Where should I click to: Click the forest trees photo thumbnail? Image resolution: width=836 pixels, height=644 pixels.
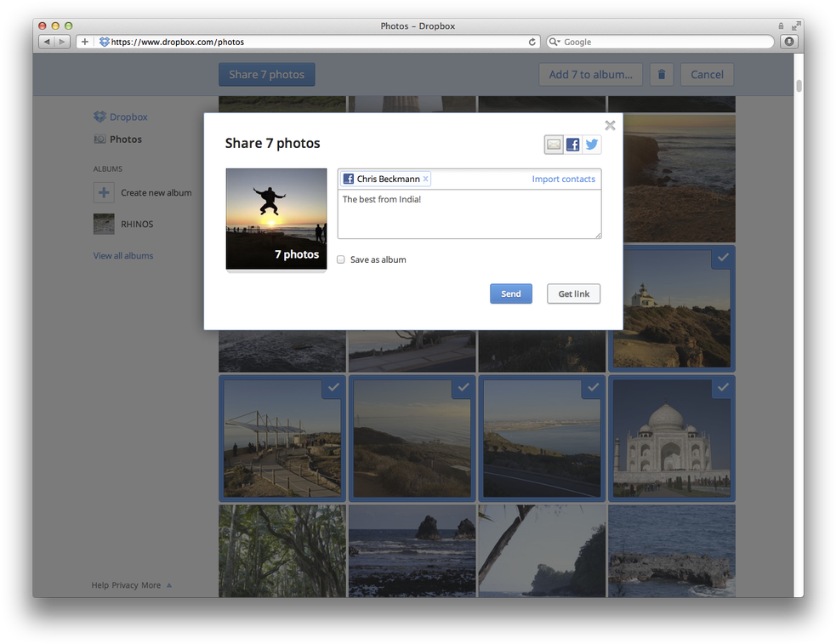pos(282,551)
